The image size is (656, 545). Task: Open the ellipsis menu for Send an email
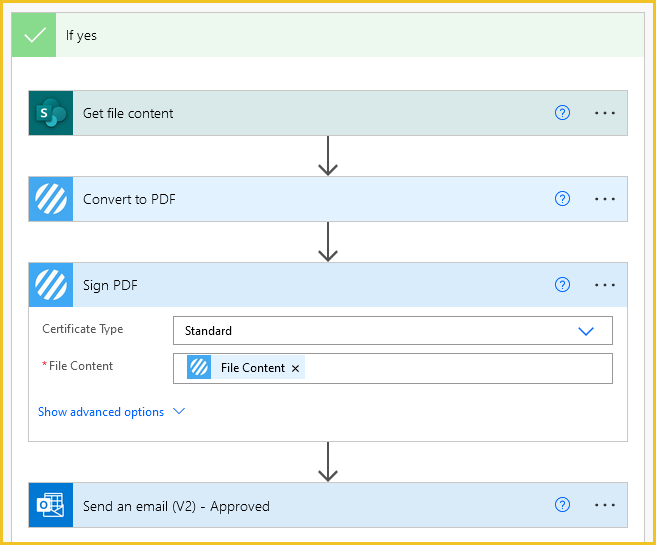pyautogui.click(x=605, y=506)
